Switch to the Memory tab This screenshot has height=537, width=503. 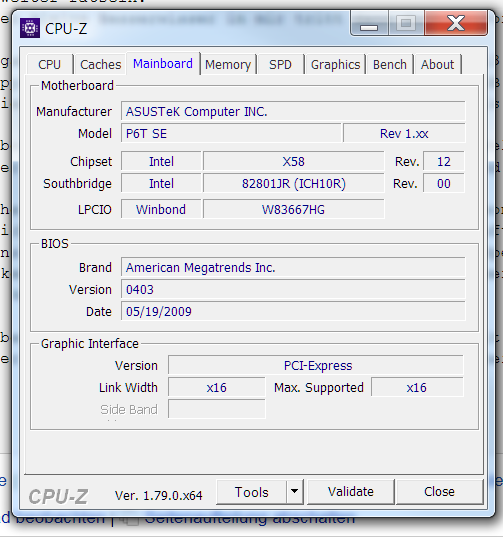coord(228,64)
